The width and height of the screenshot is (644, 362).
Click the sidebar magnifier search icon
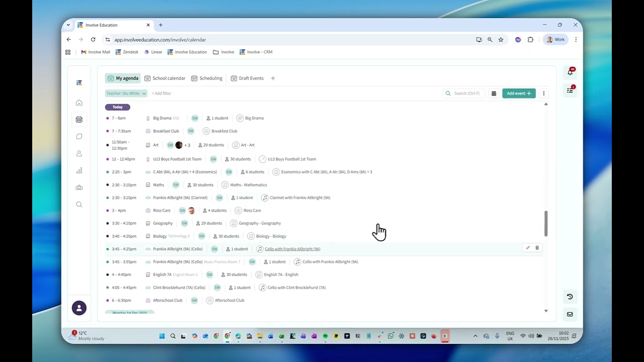pyautogui.click(x=79, y=205)
